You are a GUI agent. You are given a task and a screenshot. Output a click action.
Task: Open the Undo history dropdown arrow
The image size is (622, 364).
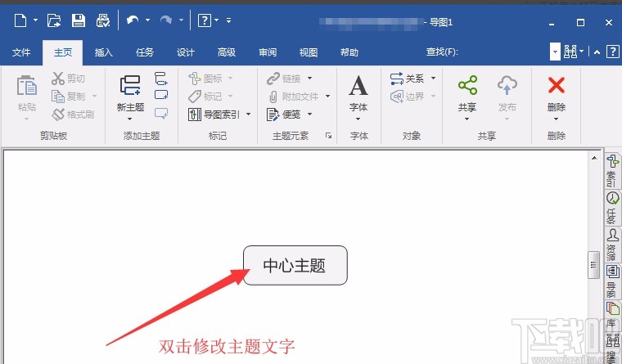tap(147, 20)
